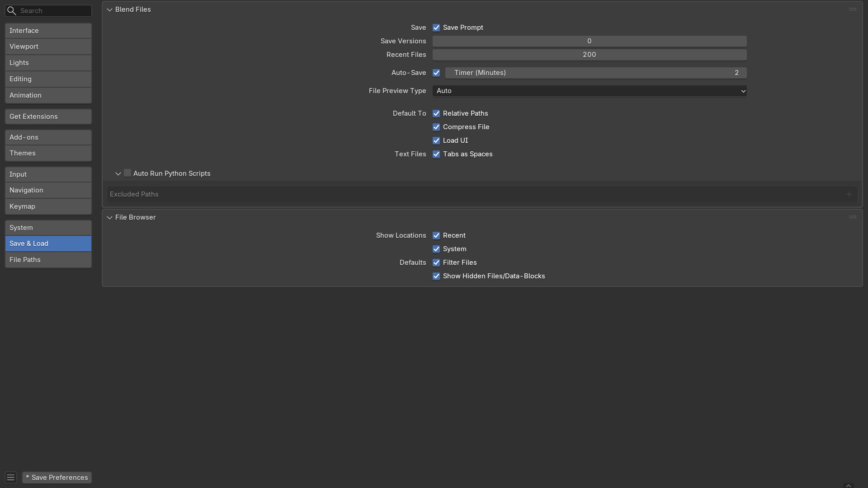
Task: Click the Search input field
Action: [48, 11]
